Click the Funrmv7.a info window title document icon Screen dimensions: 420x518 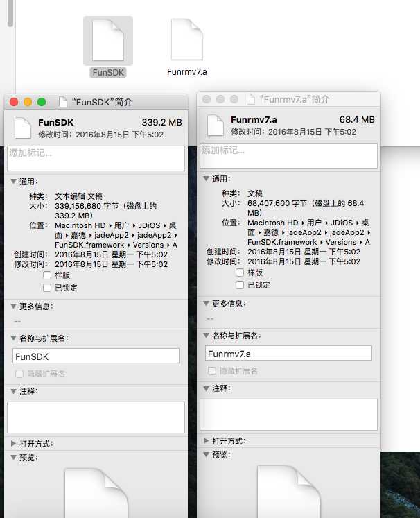click(x=251, y=99)
